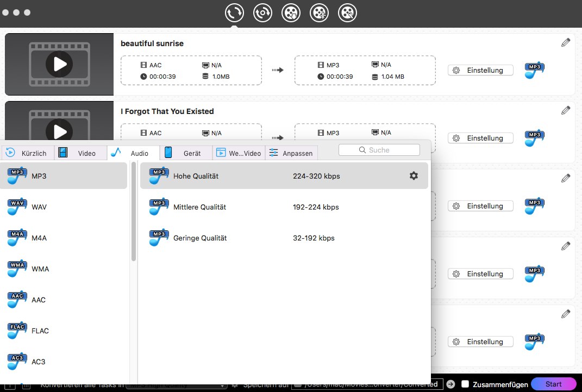Viewport: 582px width, 392px height.
Task: Click the 192-224 kbps bitrate text
Action: coord(316,207)
